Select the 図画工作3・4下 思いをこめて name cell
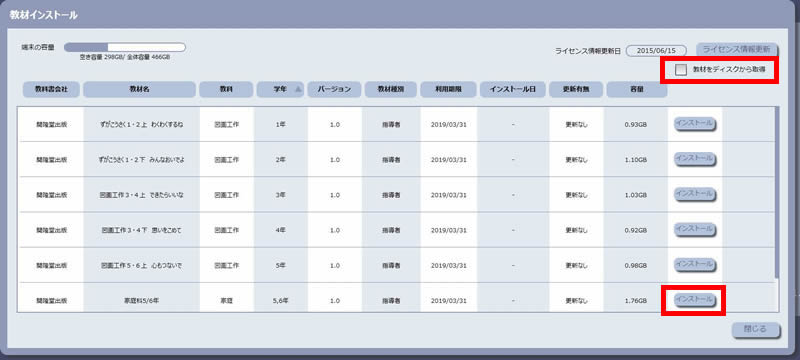Screen dimensions: 800x360 (141, 230)
